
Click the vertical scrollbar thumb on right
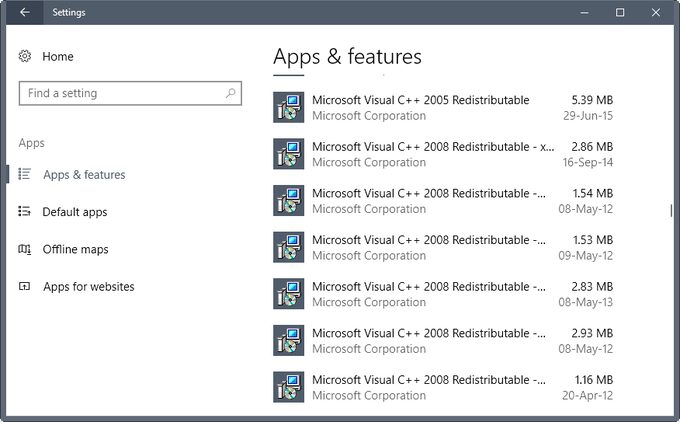(x=671, y=210)
